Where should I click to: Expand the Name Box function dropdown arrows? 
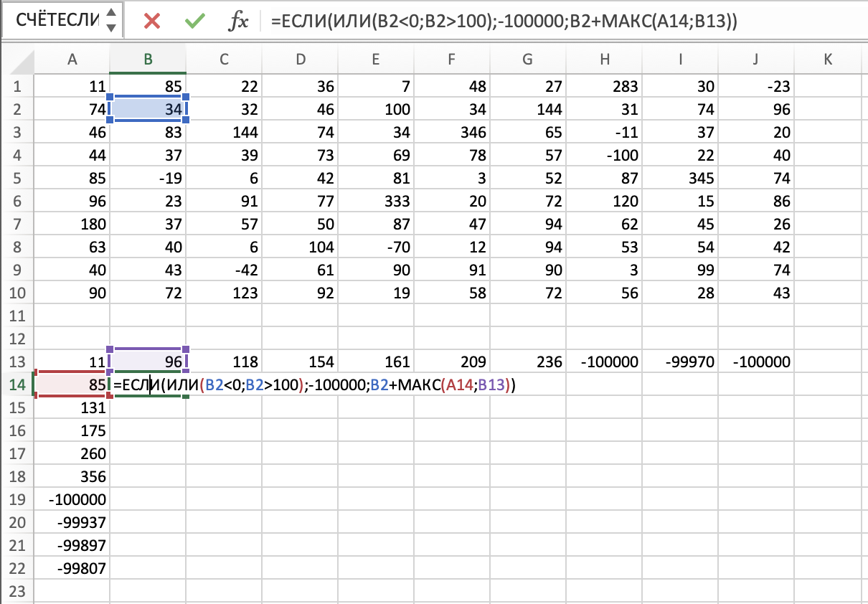pyautogui.click(x=110, y=21)
